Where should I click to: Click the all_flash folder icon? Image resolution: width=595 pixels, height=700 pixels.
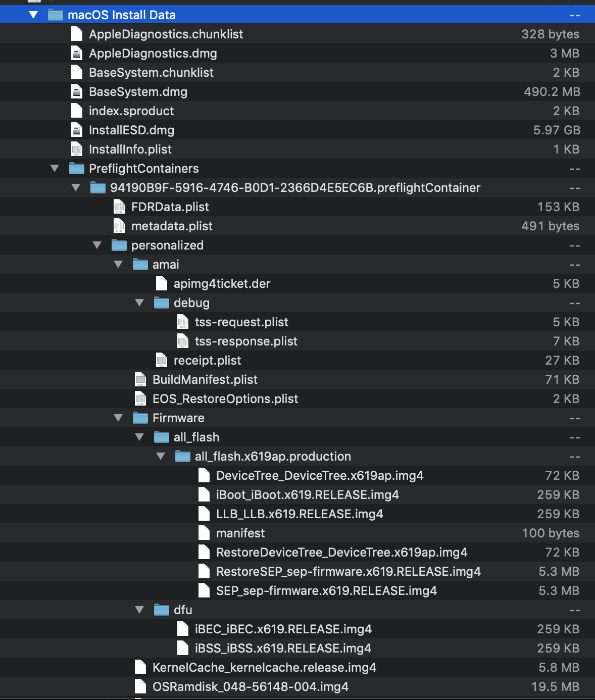[x=162, y=437]
